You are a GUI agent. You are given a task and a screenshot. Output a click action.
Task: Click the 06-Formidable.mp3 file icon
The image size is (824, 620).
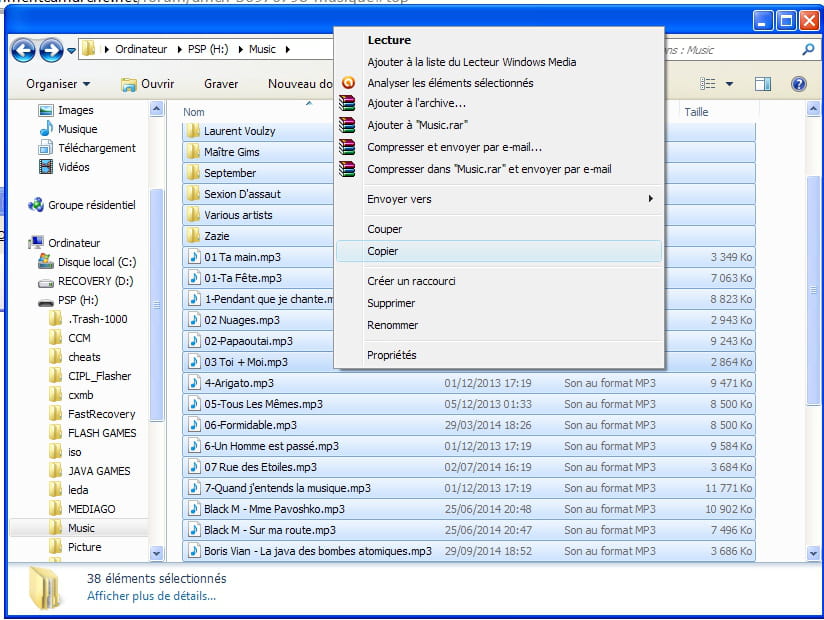tap(194, 425)
